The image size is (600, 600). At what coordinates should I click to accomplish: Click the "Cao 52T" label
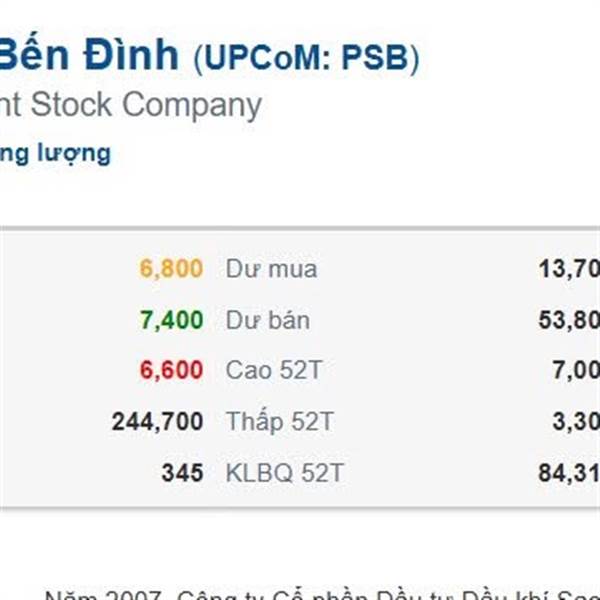pos(274,371)
